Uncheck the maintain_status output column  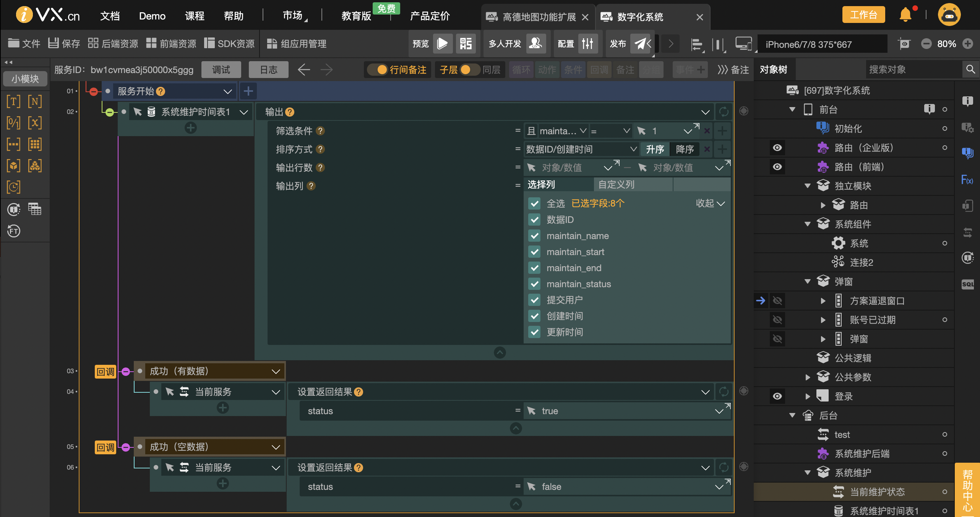click(534, 284)
